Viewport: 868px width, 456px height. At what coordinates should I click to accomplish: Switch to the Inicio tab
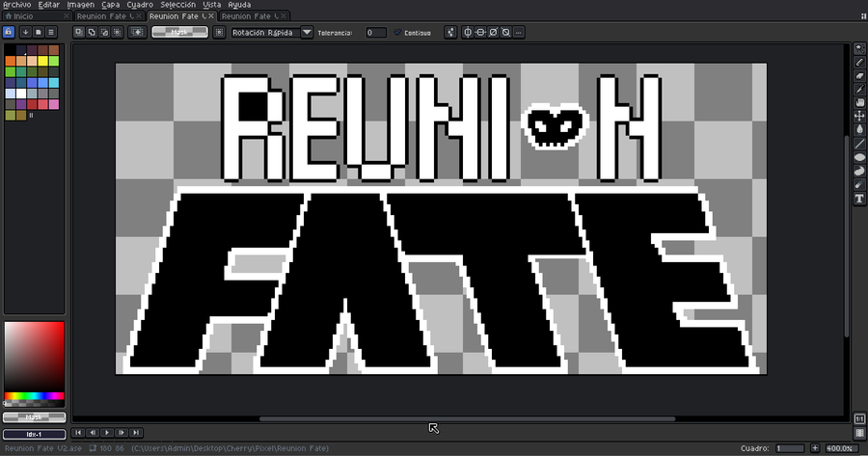[37, 16]
